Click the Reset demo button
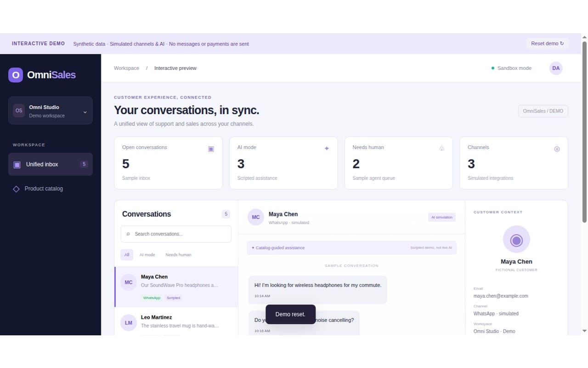The height and width of the screenshot is (368, 588). pyautogui.click(x=548, y=44)
